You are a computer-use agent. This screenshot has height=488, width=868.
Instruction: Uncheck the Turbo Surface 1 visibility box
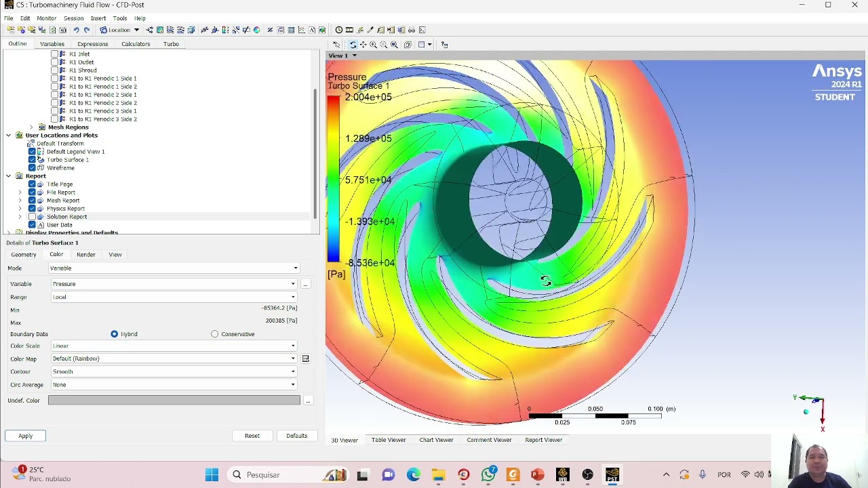point(32,160)
